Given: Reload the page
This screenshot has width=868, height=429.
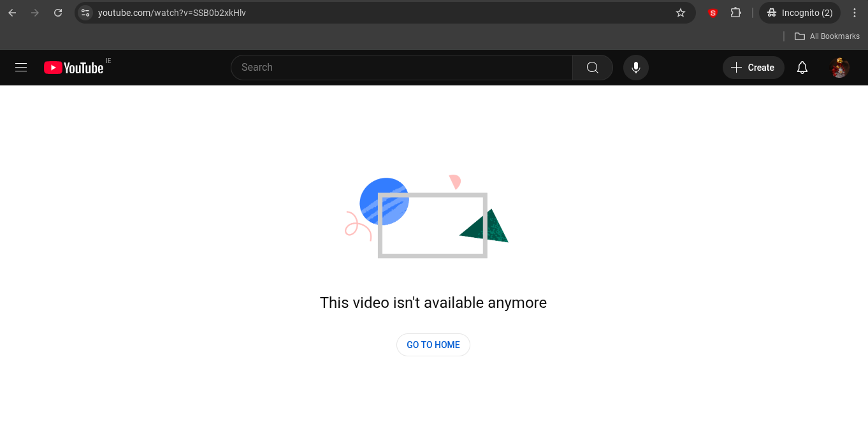Looking at the screenshot, I should coord(58,13).
